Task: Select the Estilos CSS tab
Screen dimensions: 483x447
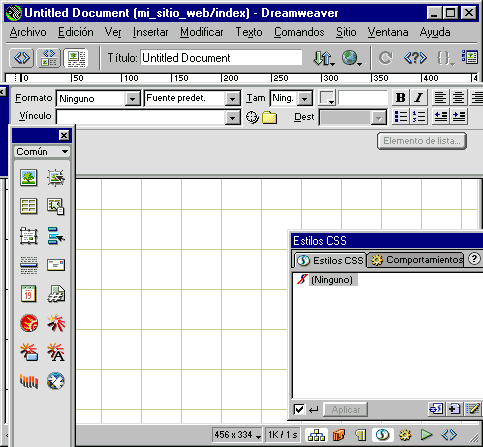Action: click(330, 260)
